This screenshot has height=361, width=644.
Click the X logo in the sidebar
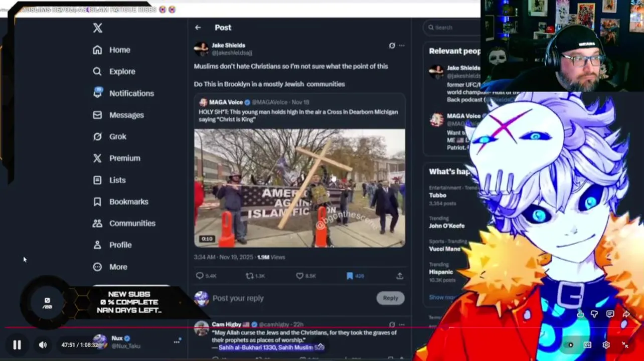98,28
